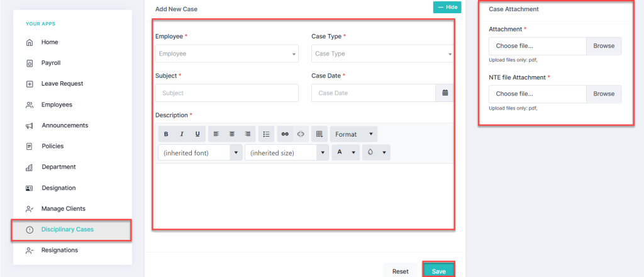Center align description text
The height and width of the screenshot is (277, 644).
[x=232, y=134]
